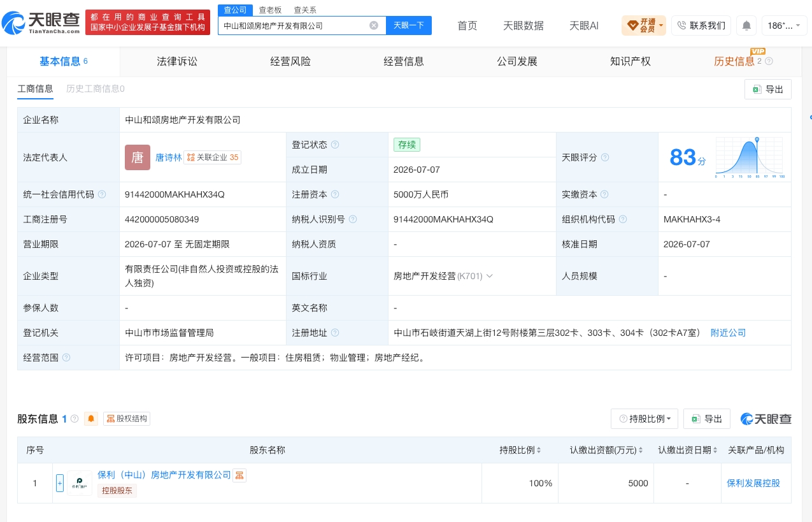The height and width of the screenshot is (522, 812).
Task: Sort by 认缴出资日期 column arrows
Action: [x=716, y=451]
